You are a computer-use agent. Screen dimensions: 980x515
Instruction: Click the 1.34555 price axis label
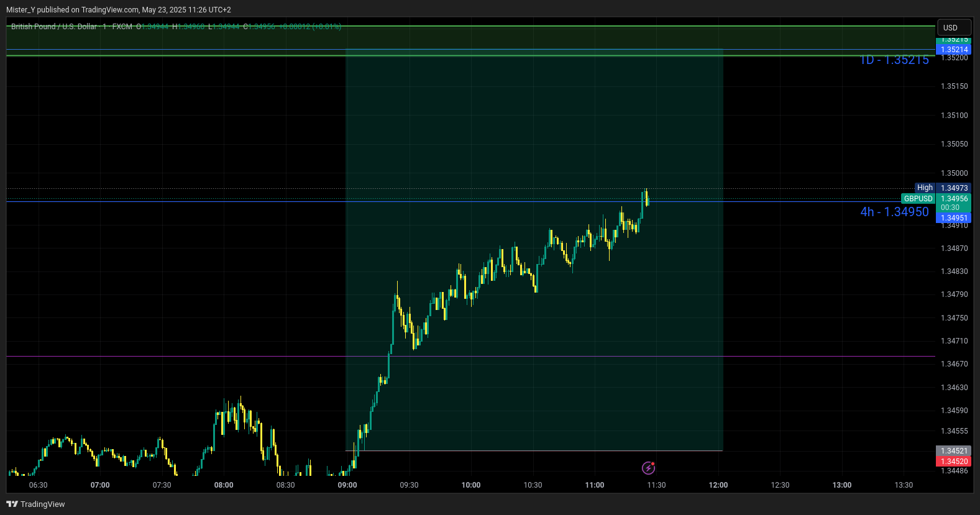pyautogui.click(x=954, y=431)
